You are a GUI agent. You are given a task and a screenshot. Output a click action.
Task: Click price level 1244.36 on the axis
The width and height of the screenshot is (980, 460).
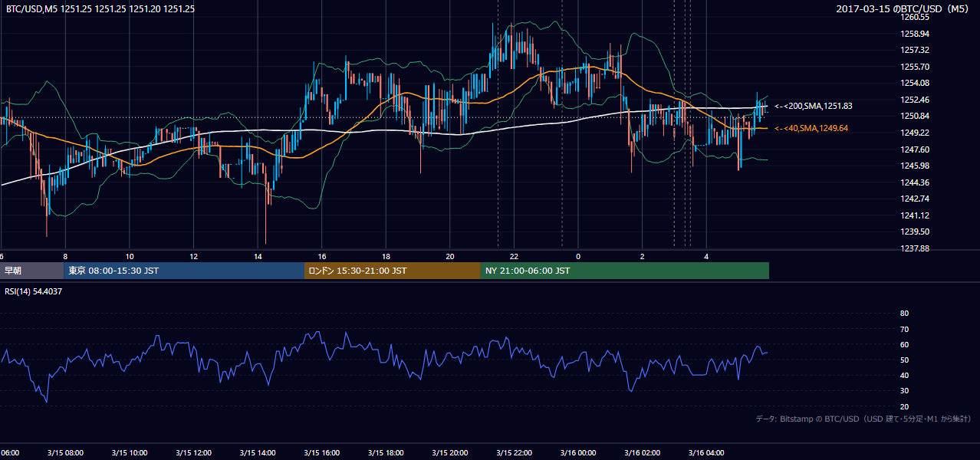(916, 182)
